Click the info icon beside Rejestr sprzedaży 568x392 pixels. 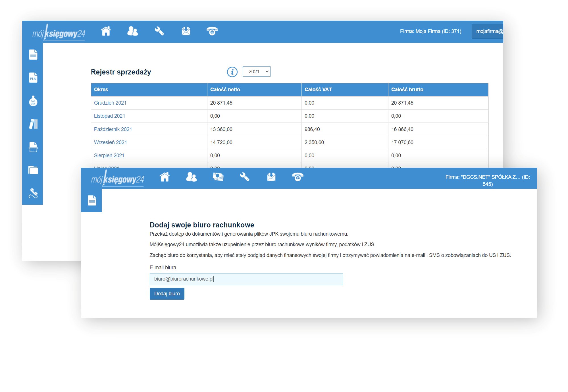click(232, 72)
